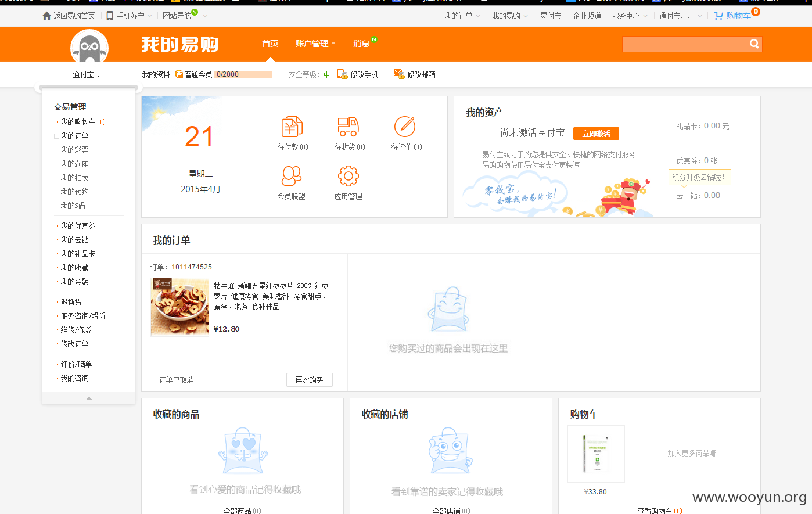Click the collapse arrow at the bottom of the sidebar
The width and height of the screenshot is (812, 514).
pos(89,398)
